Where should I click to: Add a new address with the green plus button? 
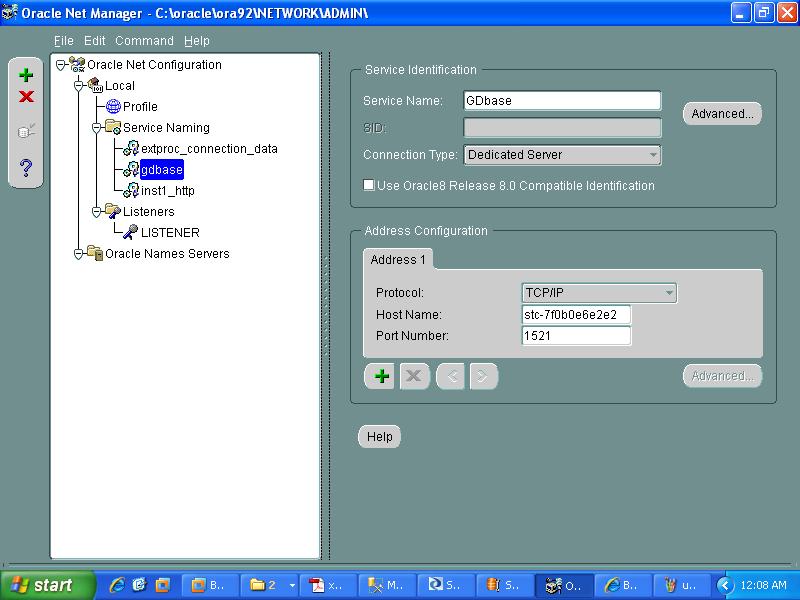tap(380, 376)
